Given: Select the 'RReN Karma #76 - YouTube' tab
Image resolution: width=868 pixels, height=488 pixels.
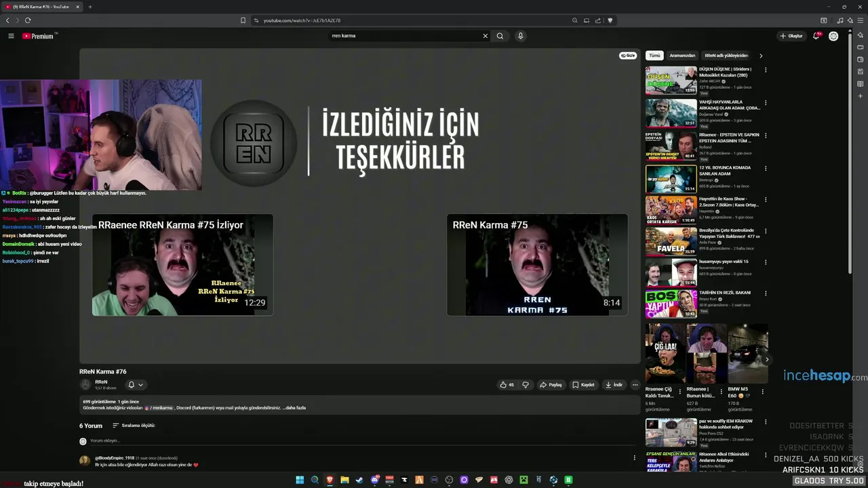Looking at the screenshot, I should click(x=41, y=7).
